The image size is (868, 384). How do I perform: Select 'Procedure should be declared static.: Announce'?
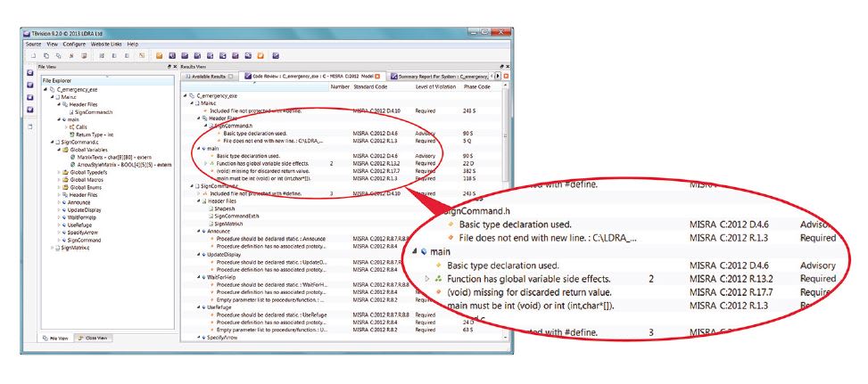270,239
